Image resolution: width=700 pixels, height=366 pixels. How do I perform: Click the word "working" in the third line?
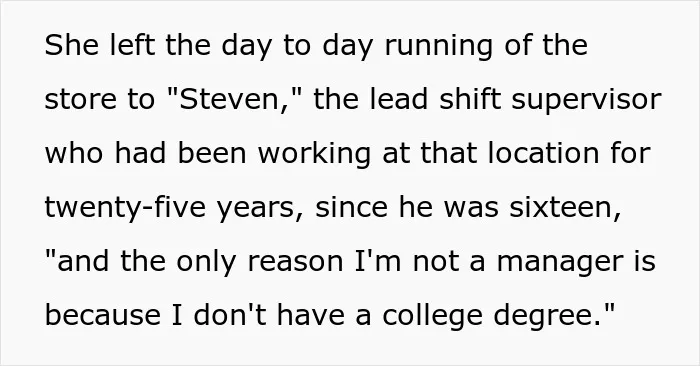[x=314, y=155]
